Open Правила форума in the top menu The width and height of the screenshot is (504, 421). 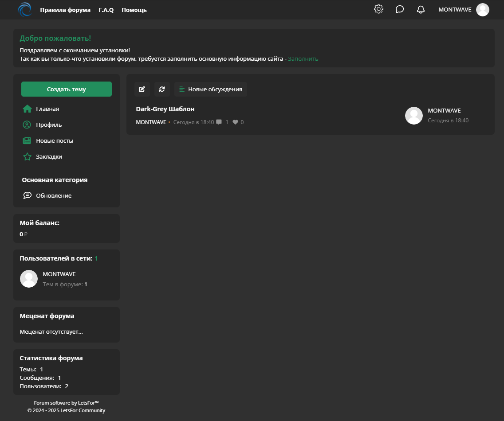65,10
